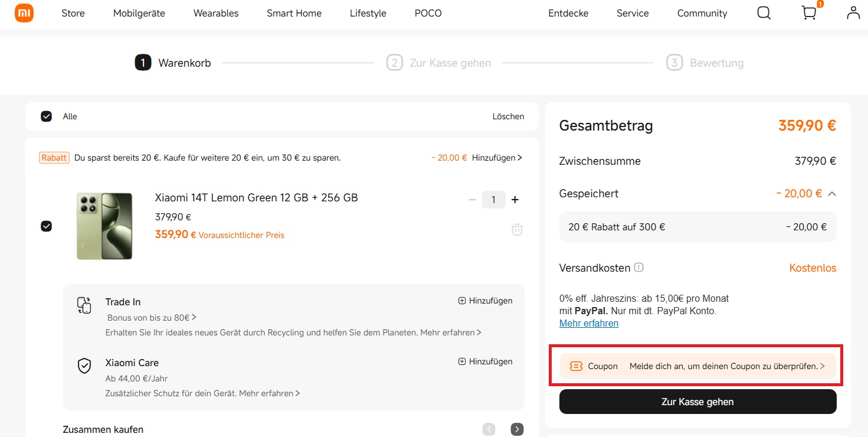Toggle the Alle select-all checkbox
The height and width of the screenshot is (437, 868).
(47, 116)
